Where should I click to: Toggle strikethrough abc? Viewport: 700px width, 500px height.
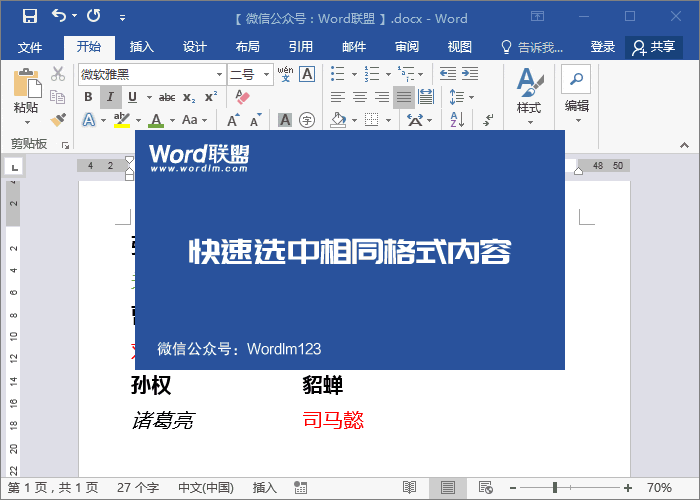[167, 97]
